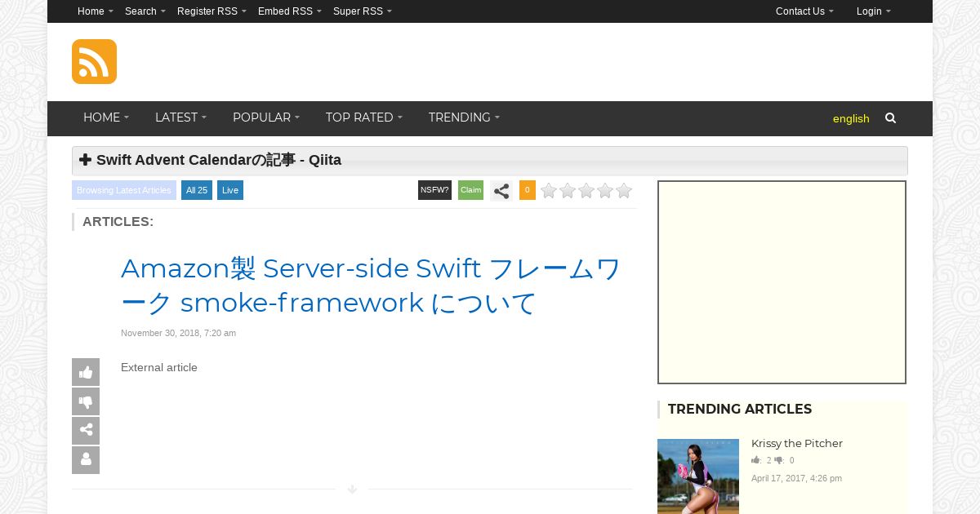This screenshot has width=980, height=514.
Task: Open Krissy the Pitcher article link
Action: click(797, 444)
